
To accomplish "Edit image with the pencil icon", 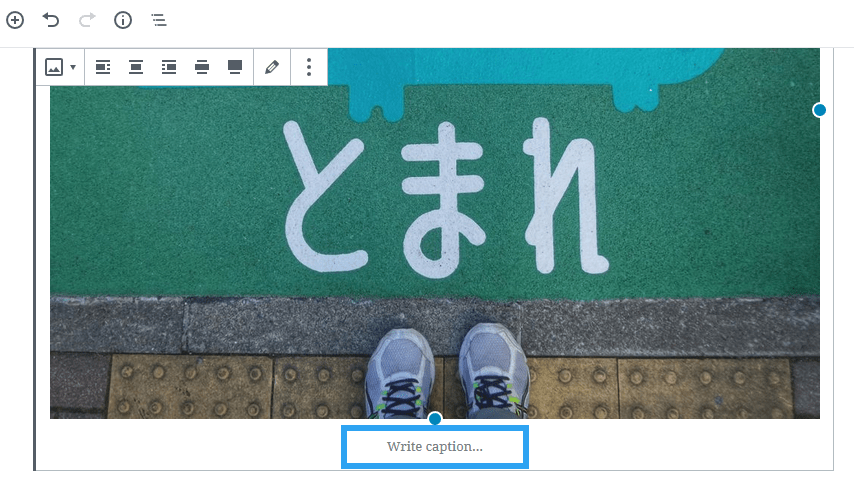I will pos(272,67).
